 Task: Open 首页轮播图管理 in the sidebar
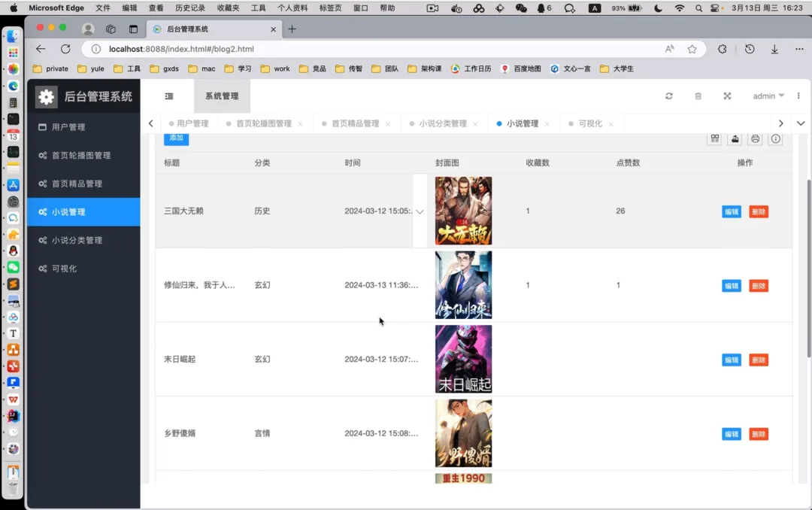pyautogui.click(x=83, y=156)
